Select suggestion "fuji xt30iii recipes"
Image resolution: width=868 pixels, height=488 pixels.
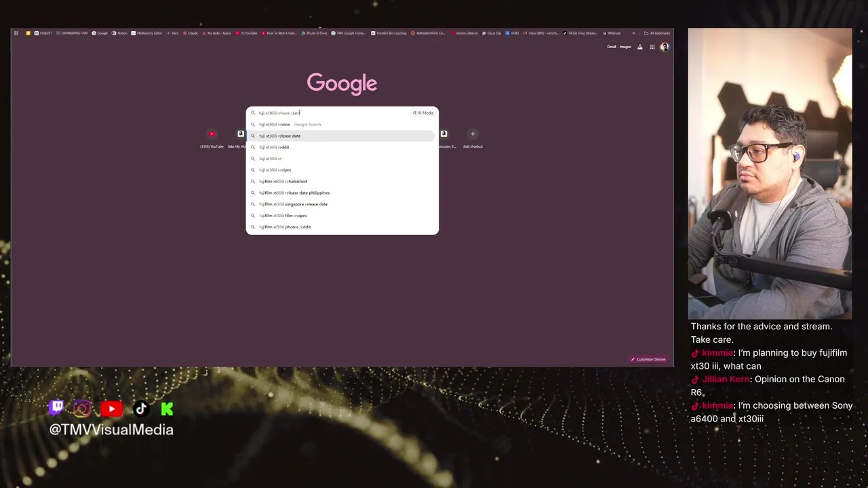(x=342, y=170)
